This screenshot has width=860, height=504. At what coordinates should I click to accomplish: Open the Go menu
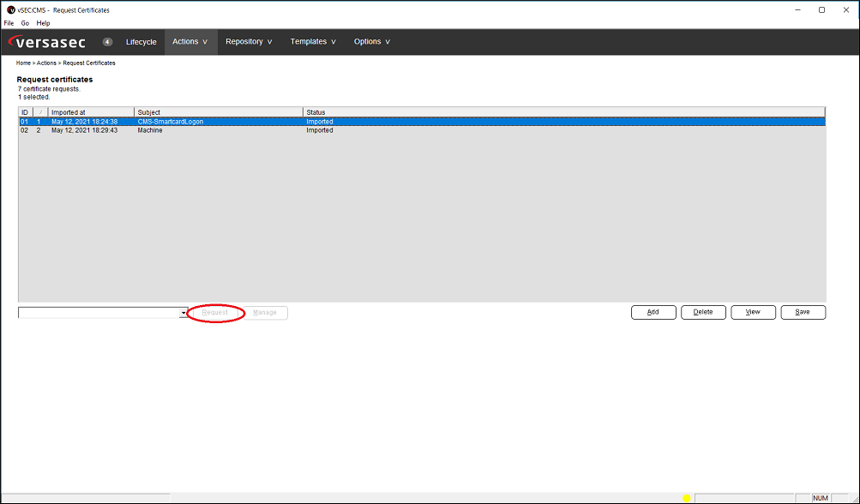click(25, 23)
